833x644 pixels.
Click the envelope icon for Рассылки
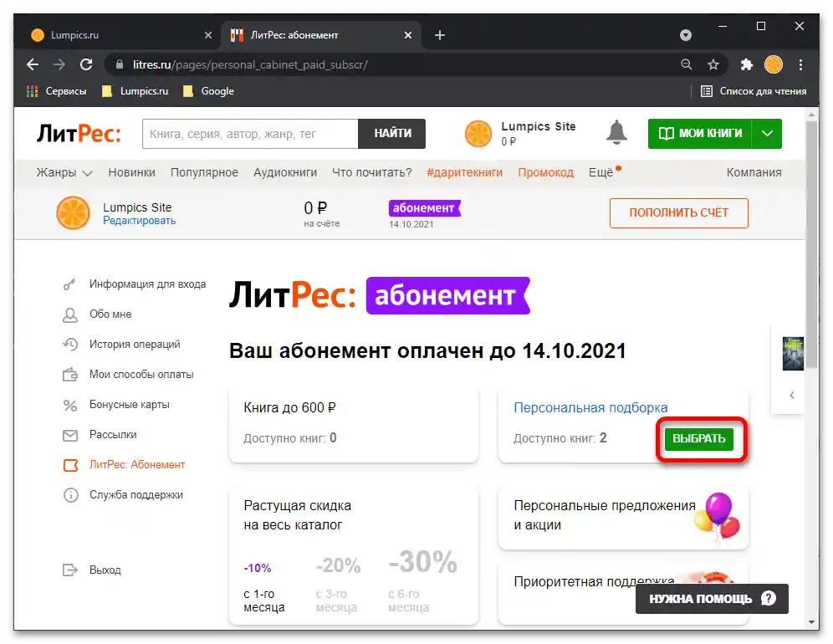70,436
